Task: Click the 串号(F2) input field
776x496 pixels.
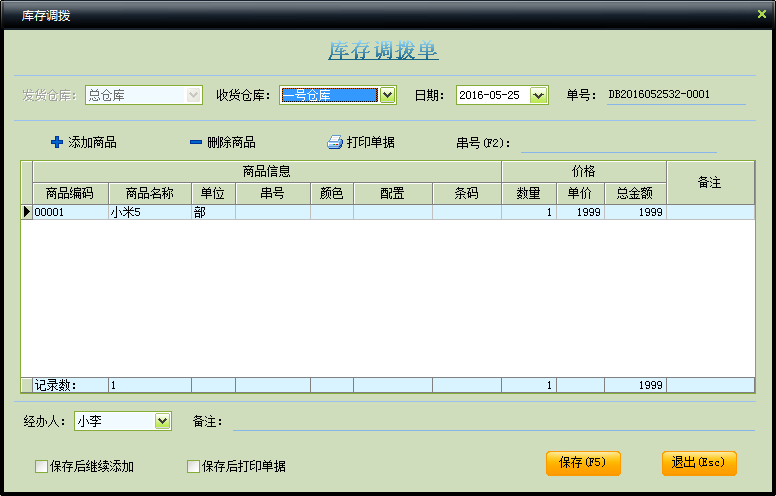Action: pos(619,144)
